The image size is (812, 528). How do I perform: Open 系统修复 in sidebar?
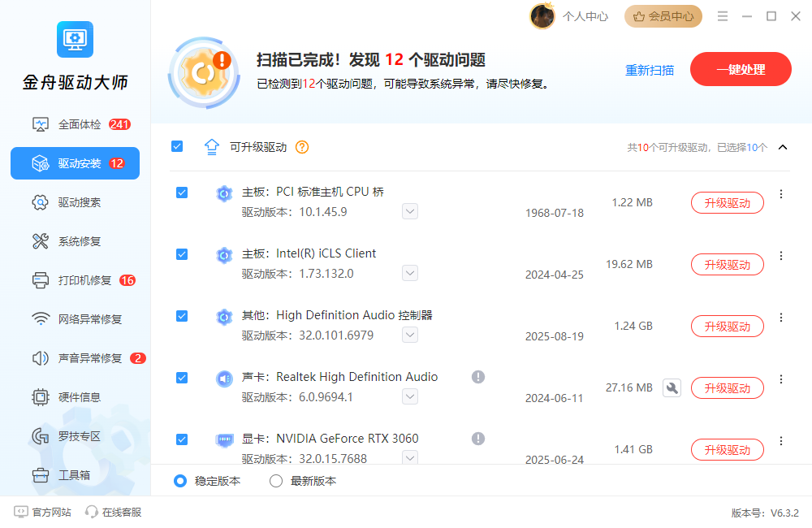pos(75,241)
